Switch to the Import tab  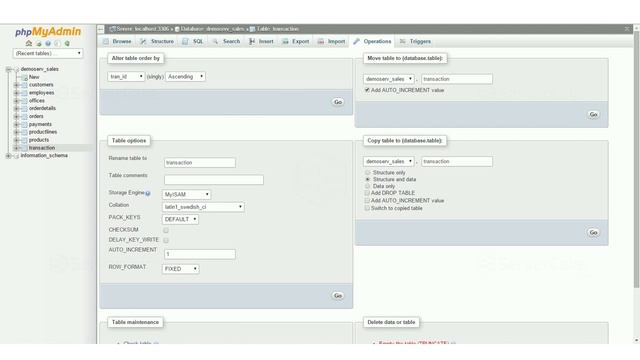[x=332, y=42]
